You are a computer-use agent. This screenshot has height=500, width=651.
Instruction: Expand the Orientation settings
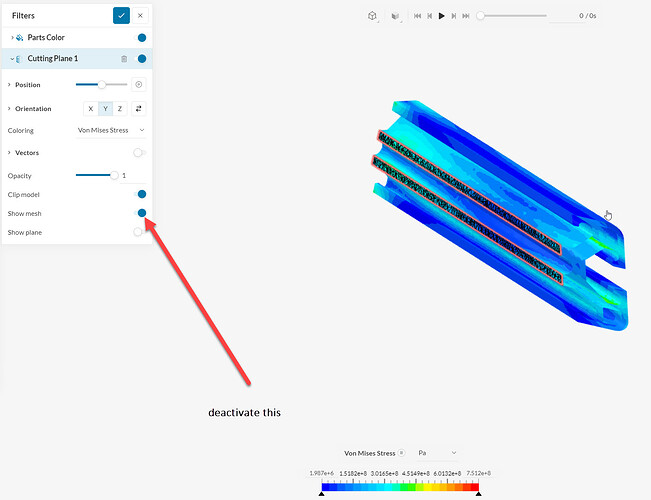9,109
